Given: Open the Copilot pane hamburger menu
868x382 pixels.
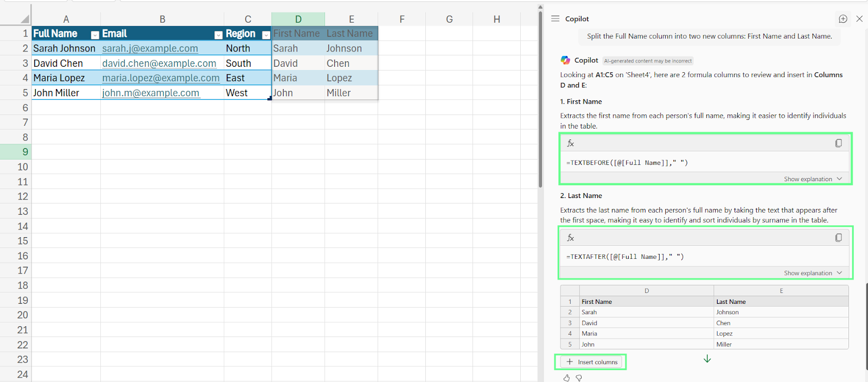Looking at the screenshot, I should [x=555, y=18].
